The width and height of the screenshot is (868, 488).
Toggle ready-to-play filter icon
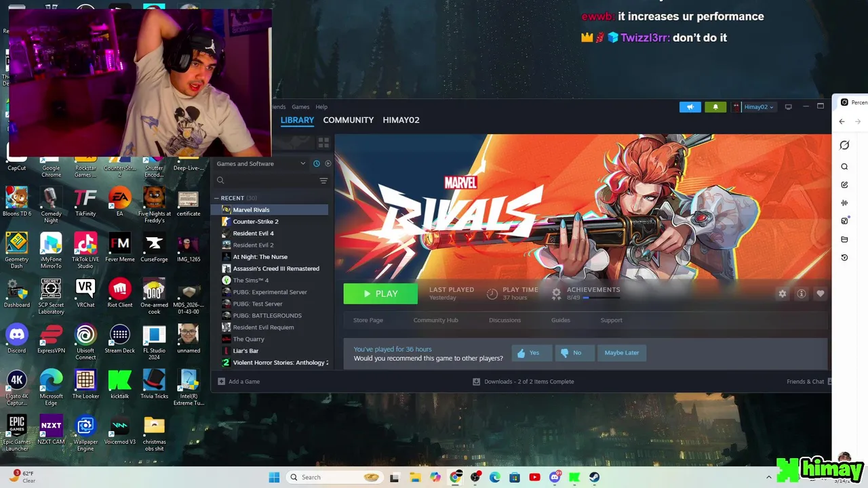coord(328,163)
